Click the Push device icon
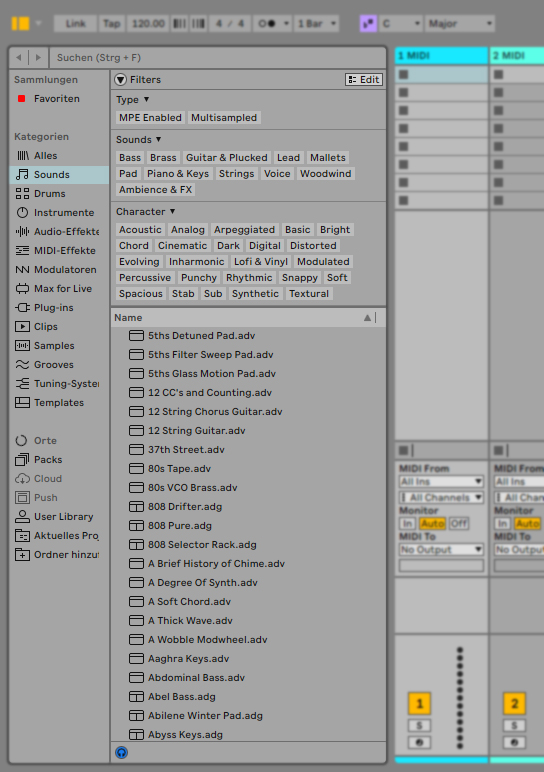 click(x=22, y=498)
